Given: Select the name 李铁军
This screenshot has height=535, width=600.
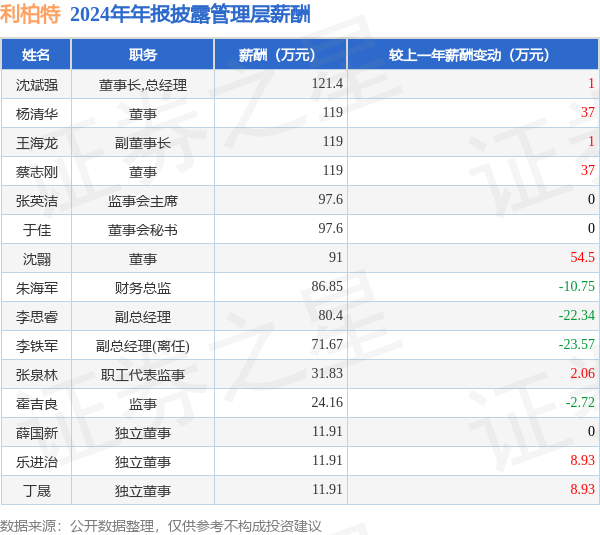Looking at the screenshot, I should pos(37,346).
